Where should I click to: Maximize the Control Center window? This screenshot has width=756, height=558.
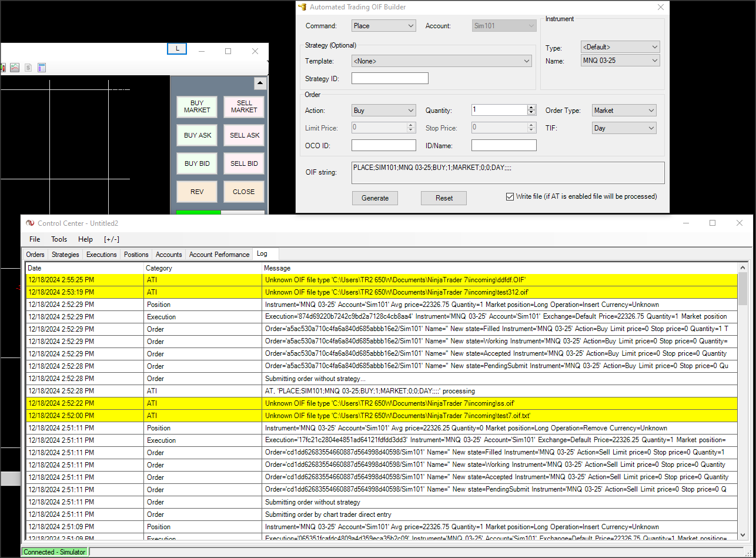pyautogui.click(x=712, y=223)
